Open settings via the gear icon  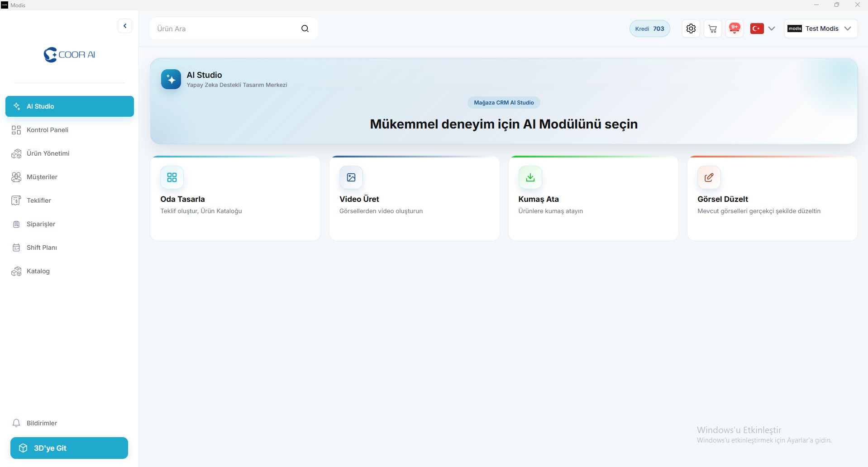[x=691, y=29]
